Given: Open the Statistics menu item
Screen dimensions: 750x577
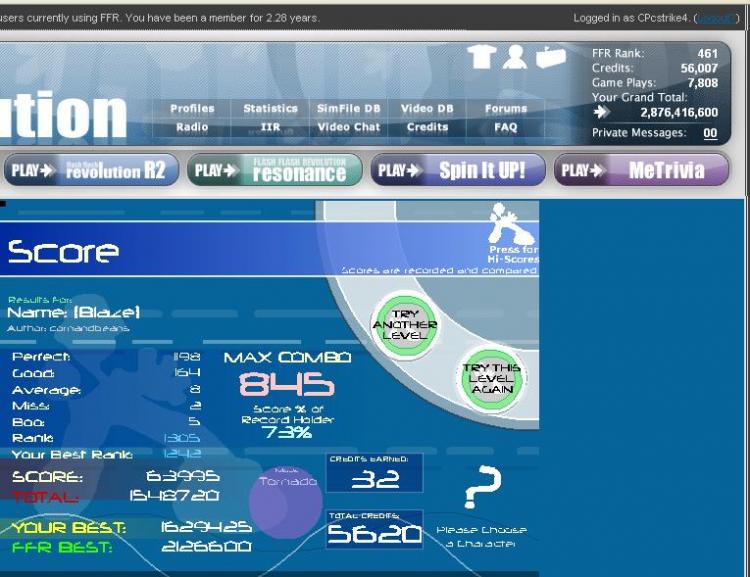Looking at the screenshot, I should tap(270, 109).
